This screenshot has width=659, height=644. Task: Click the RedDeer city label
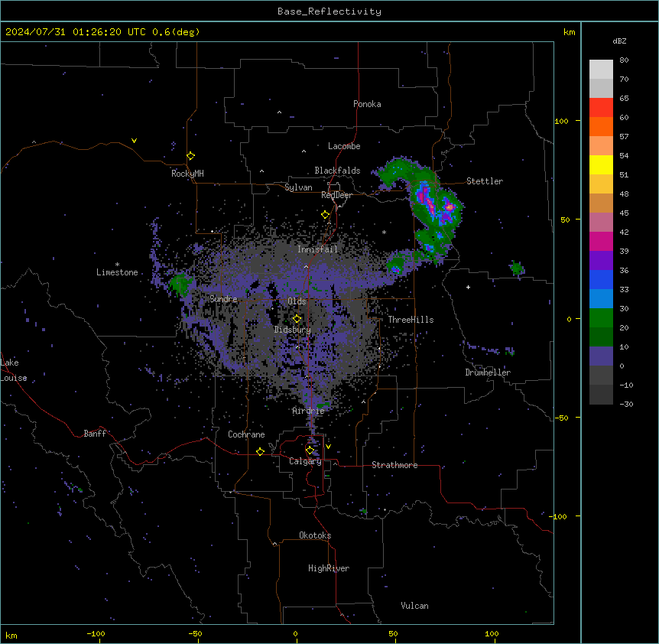pos(336,195)
